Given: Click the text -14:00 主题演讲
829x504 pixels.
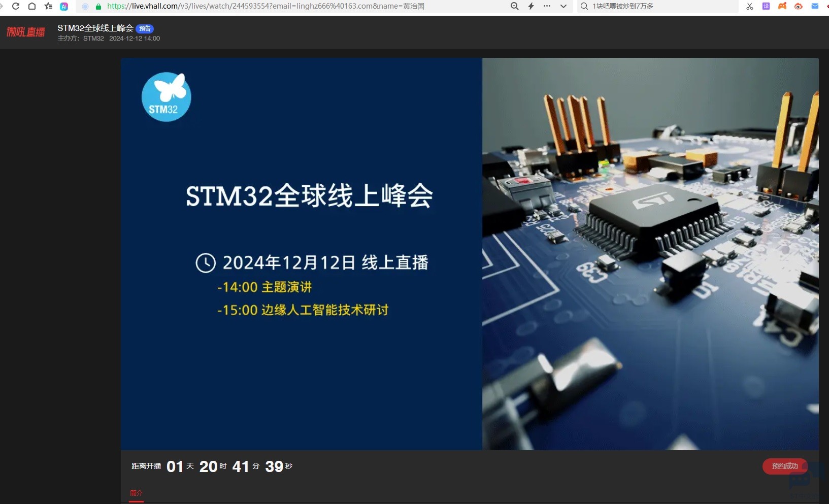Looking at the screenshot, I should tap(264, 287).
